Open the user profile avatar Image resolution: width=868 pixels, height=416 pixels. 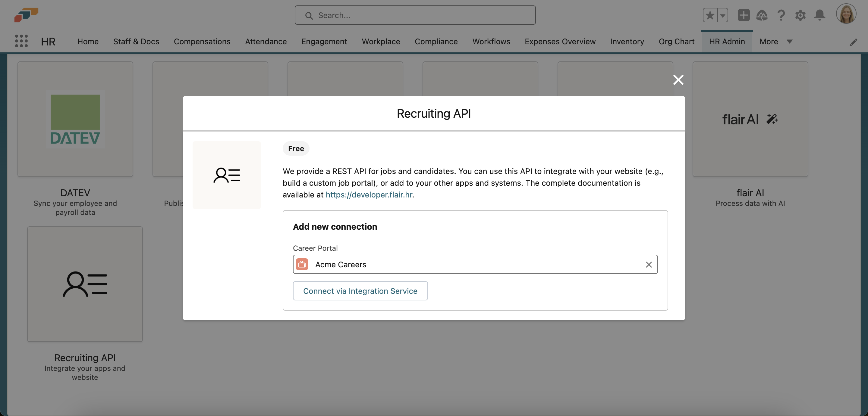846,14
